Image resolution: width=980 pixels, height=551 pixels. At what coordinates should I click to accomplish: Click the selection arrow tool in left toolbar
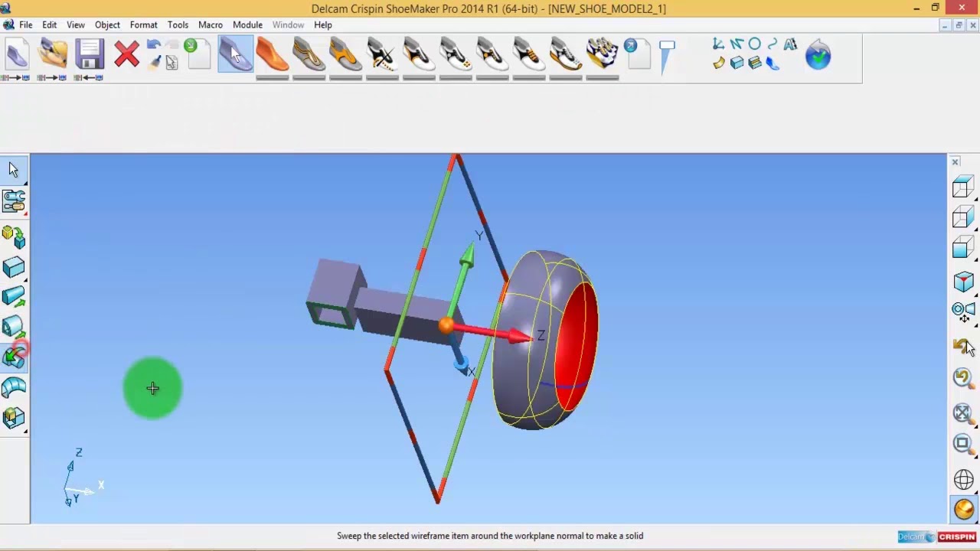[x=14, y=170]
